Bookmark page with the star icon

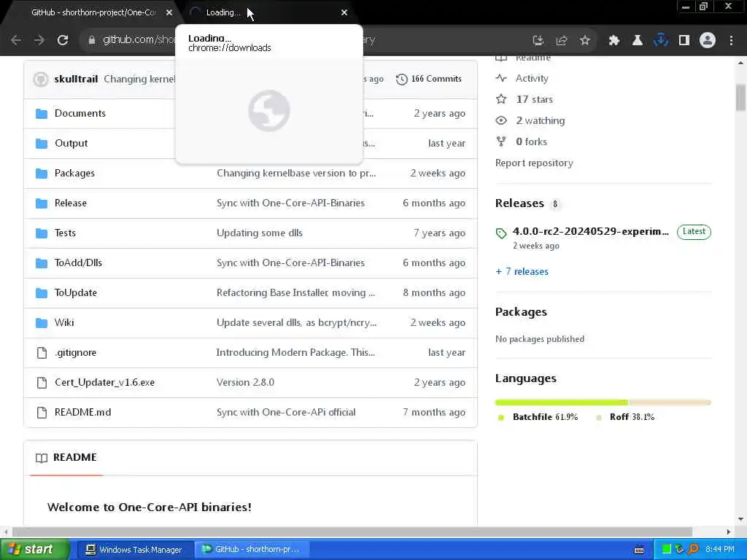tap(584, 41)
